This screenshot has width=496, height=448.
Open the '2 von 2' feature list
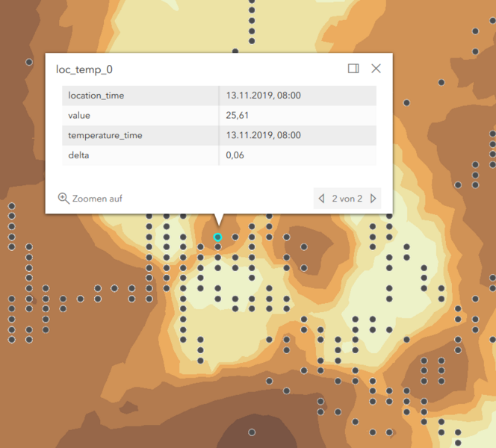pyautogui.click(x=347, y=199)
